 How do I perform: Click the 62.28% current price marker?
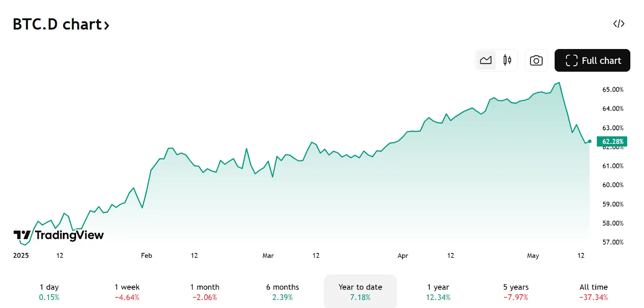pyautogui.click(x=613, y=142)
